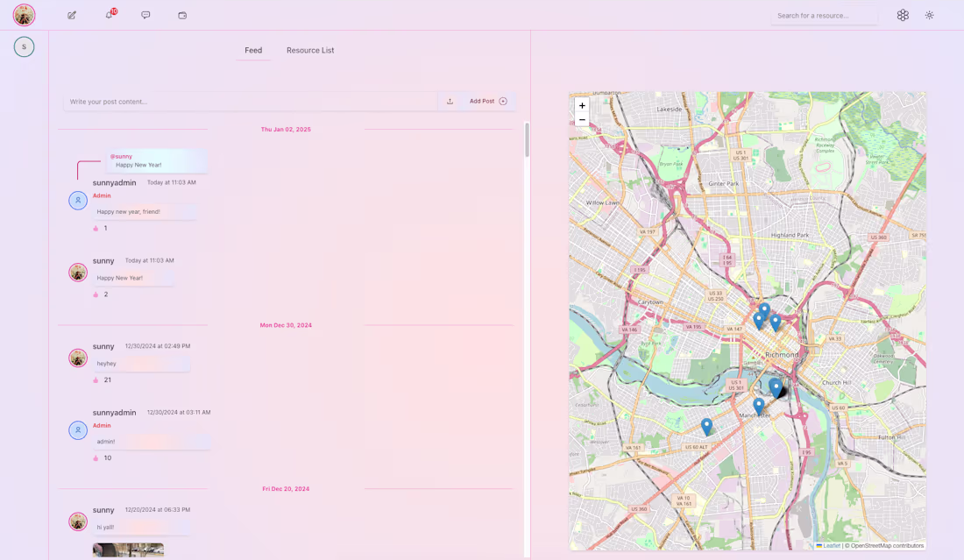Click the feed vertical scrollbar

(527, 140)
